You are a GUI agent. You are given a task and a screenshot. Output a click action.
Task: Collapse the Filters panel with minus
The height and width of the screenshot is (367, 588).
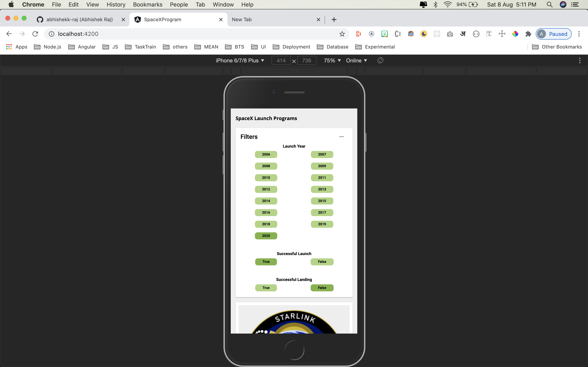(x=341, y=137)
